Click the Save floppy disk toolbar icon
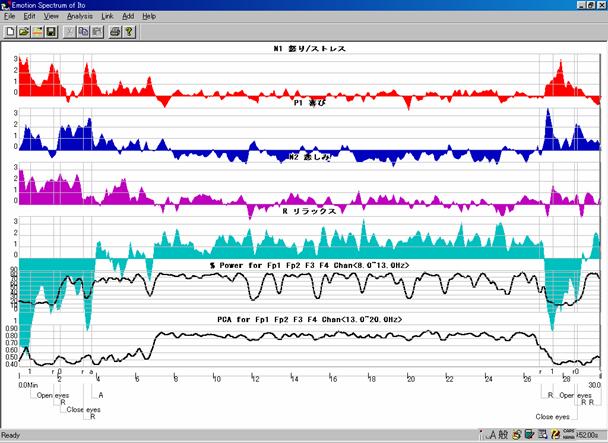608x443 pixels. (51, 32)
